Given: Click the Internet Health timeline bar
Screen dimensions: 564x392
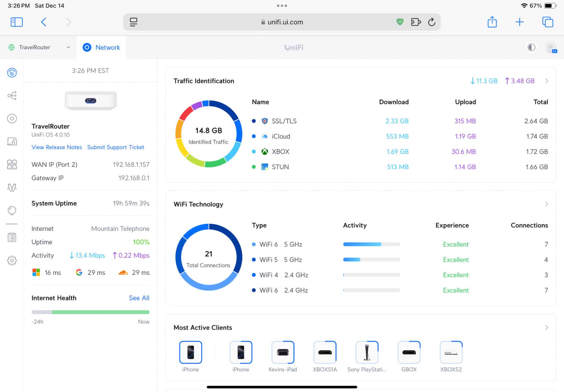Looking at the screenshot, I should (90, 312).
